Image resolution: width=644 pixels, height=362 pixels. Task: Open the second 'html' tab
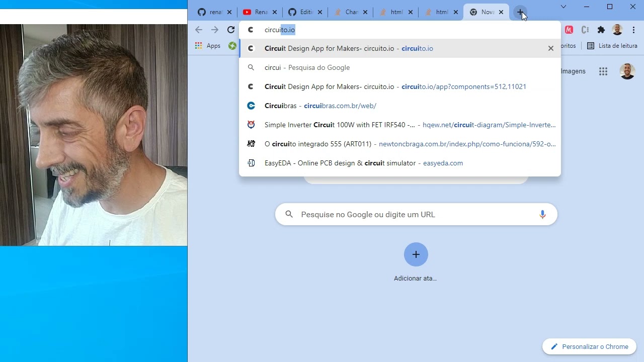(437, 12)
